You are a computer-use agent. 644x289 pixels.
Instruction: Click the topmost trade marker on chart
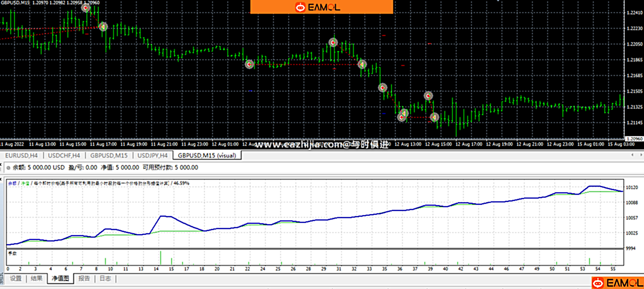(x=86, y=8)
